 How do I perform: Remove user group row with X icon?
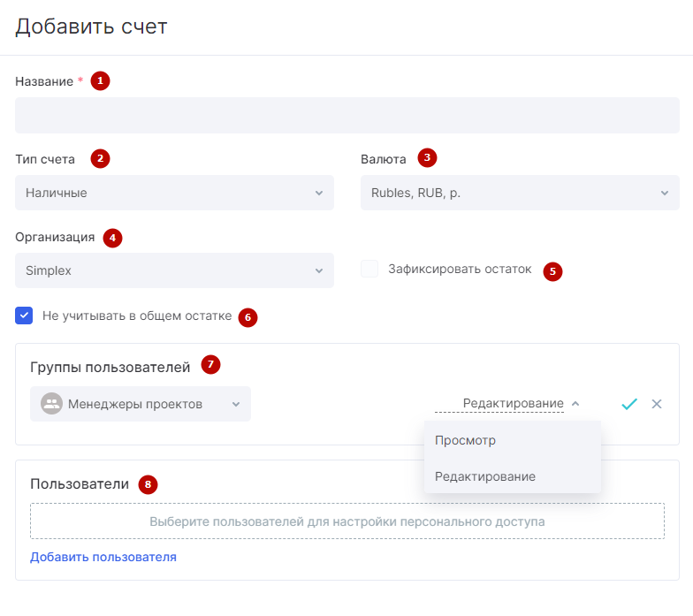tap(657, 404)
